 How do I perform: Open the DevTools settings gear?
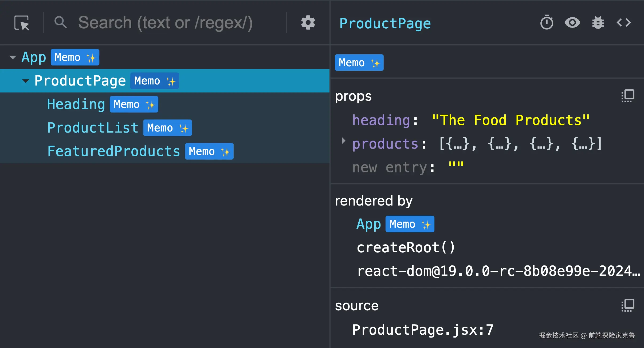308,23
